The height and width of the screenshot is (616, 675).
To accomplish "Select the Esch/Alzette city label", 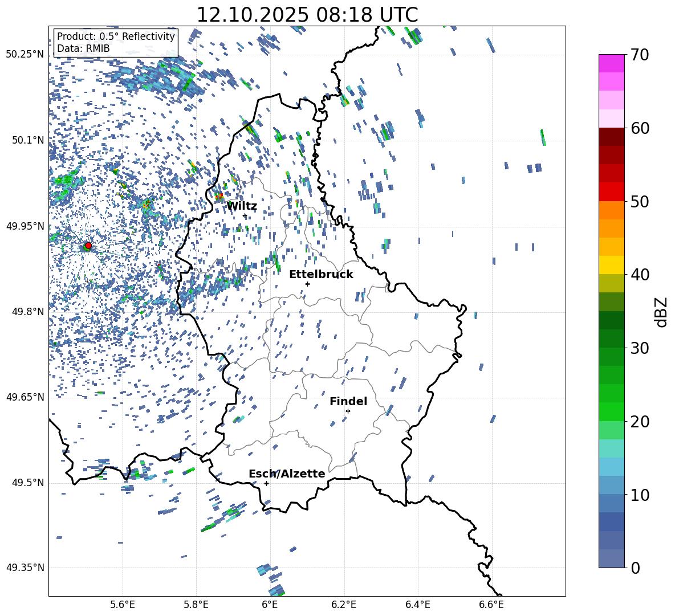I will pyautogui.click(x=287, y=474).
